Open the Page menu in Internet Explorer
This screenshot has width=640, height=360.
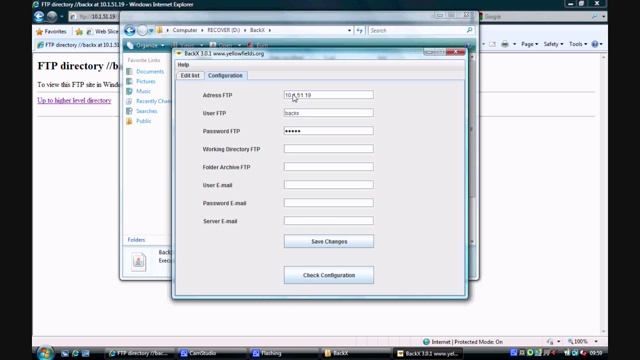(x=529, y=44)
